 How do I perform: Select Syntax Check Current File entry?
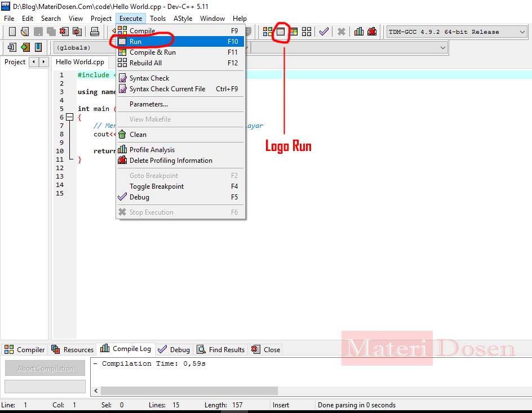coord(180,89)
